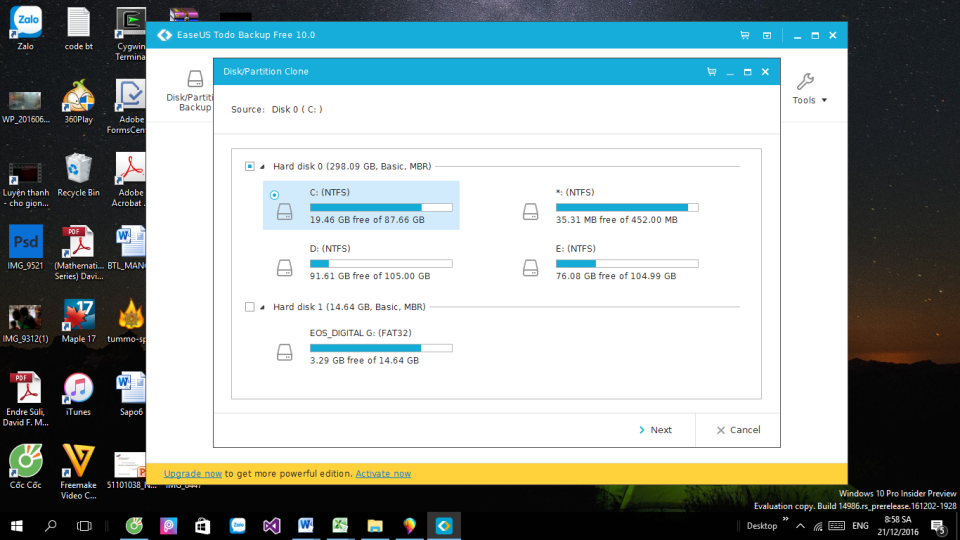The width and height of the screenshot is (960, 540).
Task: Click the *: partition usage bar
Action: 627,208
